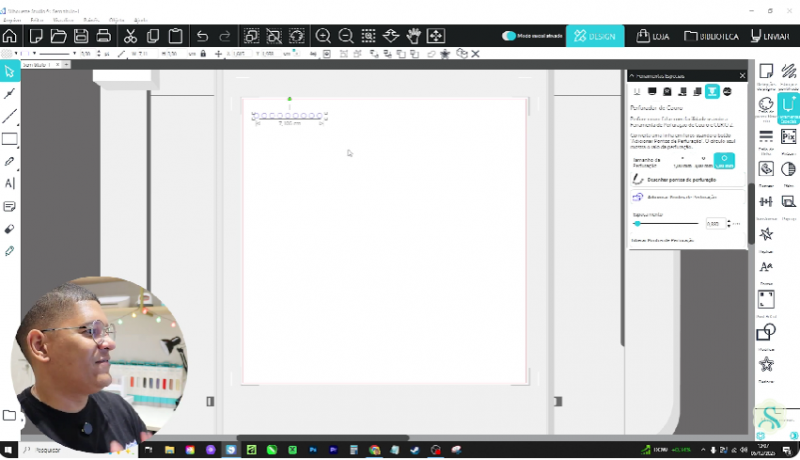Select the Rectangle drawing tool

[x=10, y=139]
